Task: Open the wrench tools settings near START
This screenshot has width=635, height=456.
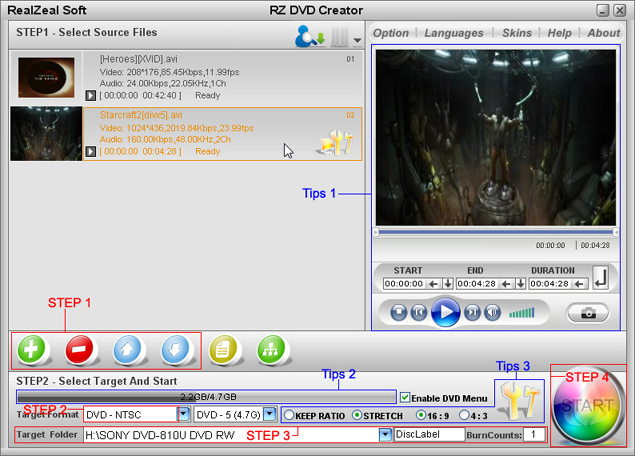Action: click(520, 401)
